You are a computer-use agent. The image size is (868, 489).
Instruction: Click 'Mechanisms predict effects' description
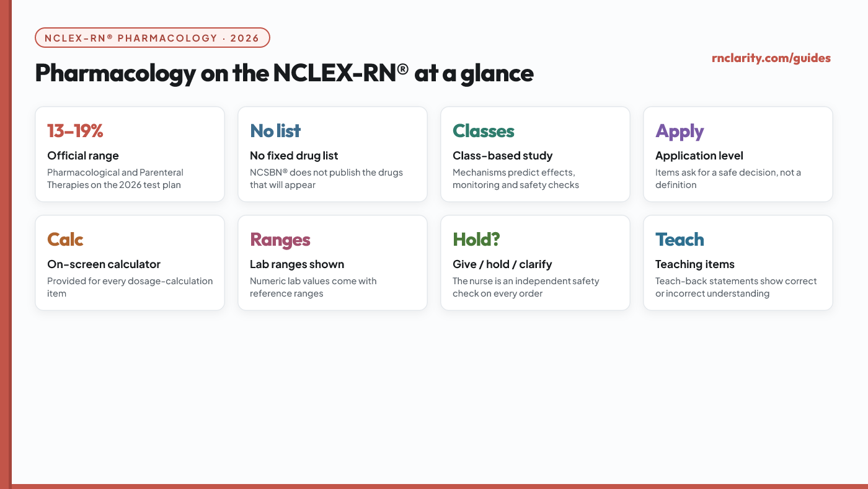516,179
